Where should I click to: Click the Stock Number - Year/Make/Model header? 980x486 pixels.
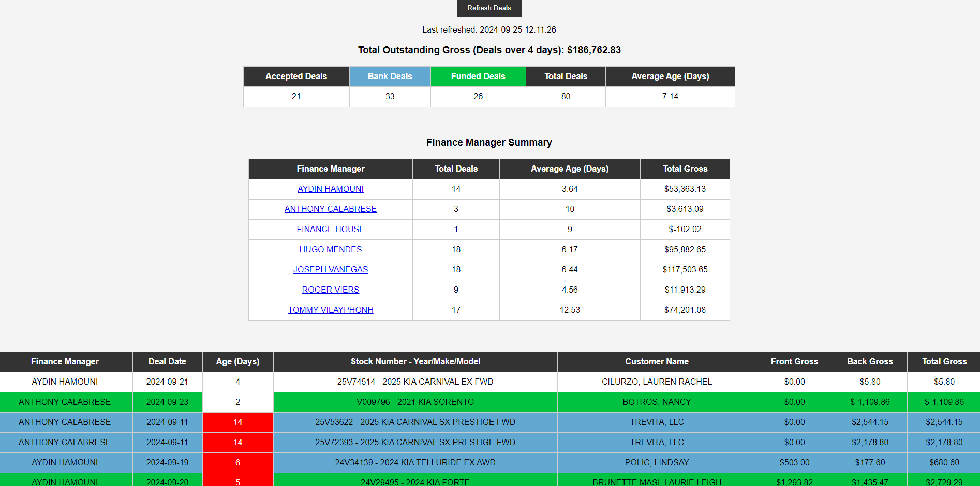[x=415, y=362]
